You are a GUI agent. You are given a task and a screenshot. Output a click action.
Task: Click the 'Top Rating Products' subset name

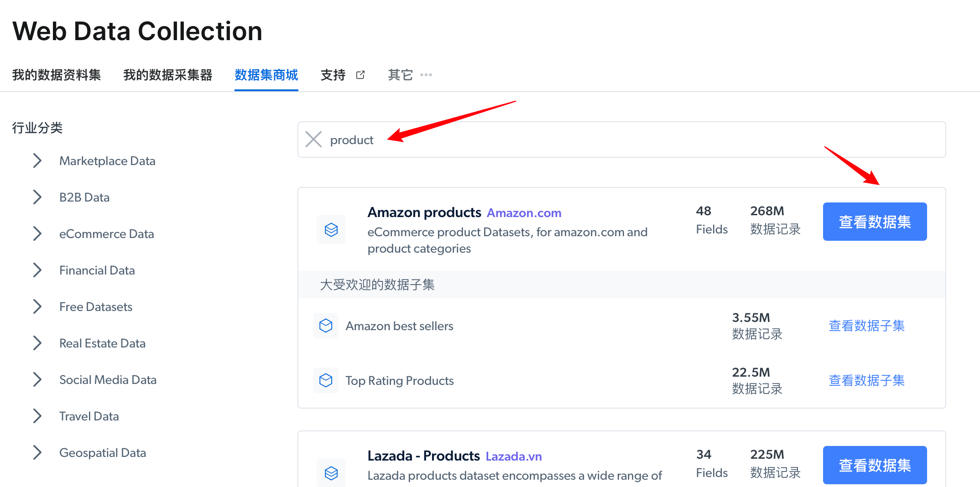pyautogui.click(x=400, y=381)
